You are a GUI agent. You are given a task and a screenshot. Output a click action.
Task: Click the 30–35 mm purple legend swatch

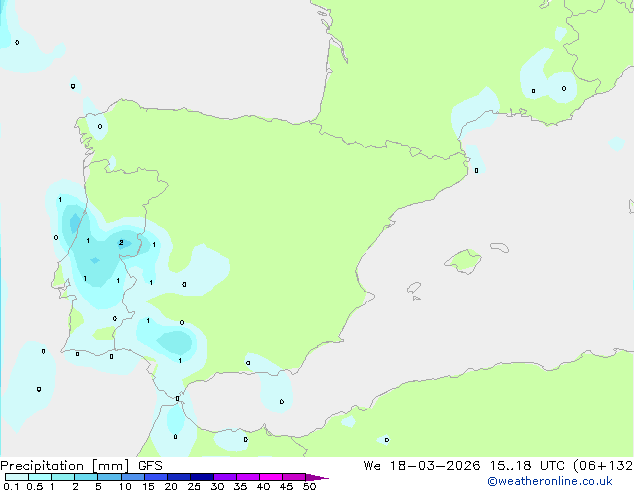pos(224,477)
